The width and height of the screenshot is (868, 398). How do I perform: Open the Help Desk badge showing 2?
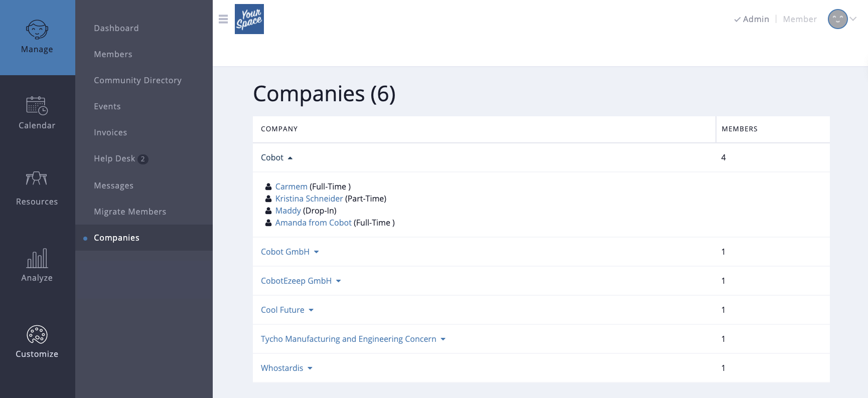(143, 159)
